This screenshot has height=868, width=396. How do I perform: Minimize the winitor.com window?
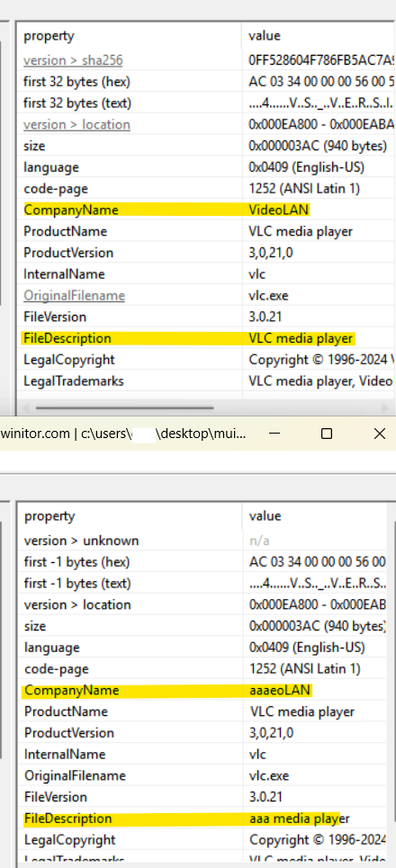(x=274, y=434)
